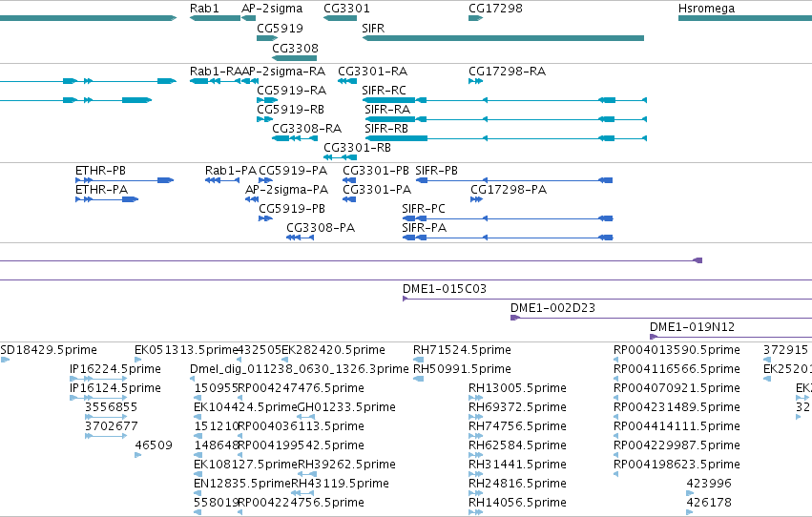This screenshot has width=812, height=517.
Task: Open the Rab1-RA transcript label
Action: click(216, 72)
